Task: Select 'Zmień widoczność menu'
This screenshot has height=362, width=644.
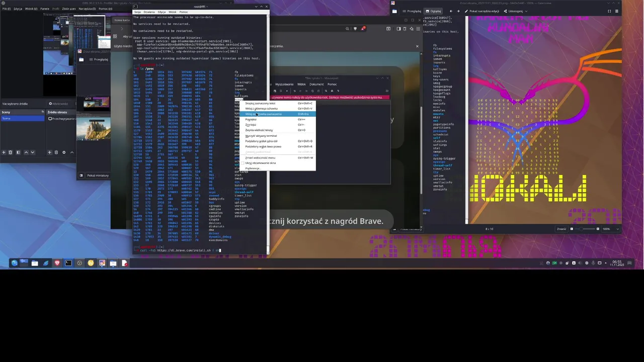Action: pyautogui.click(x=278, y=158)
